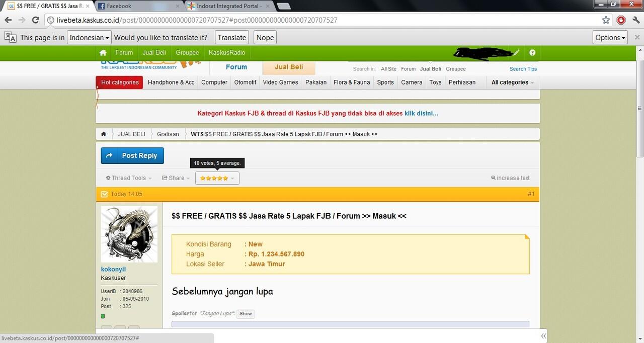Close the translate bar with the X

tap(636, 37)
